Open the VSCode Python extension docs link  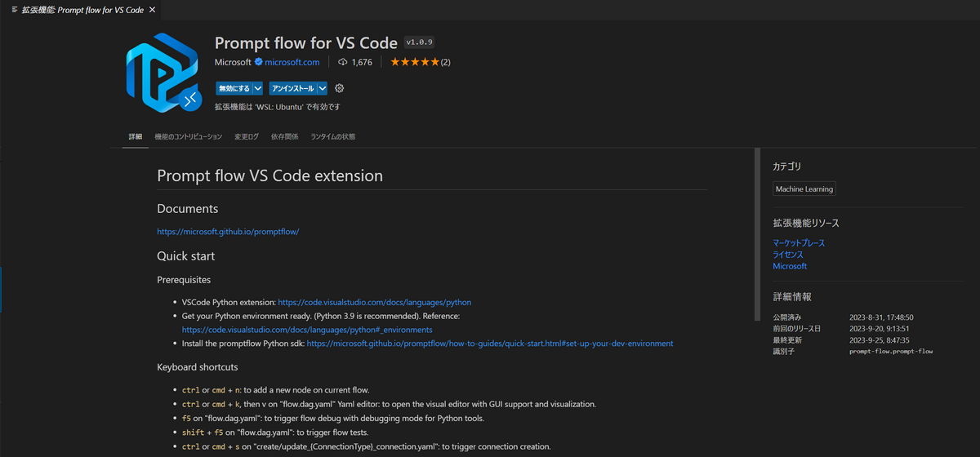point(375,302)
